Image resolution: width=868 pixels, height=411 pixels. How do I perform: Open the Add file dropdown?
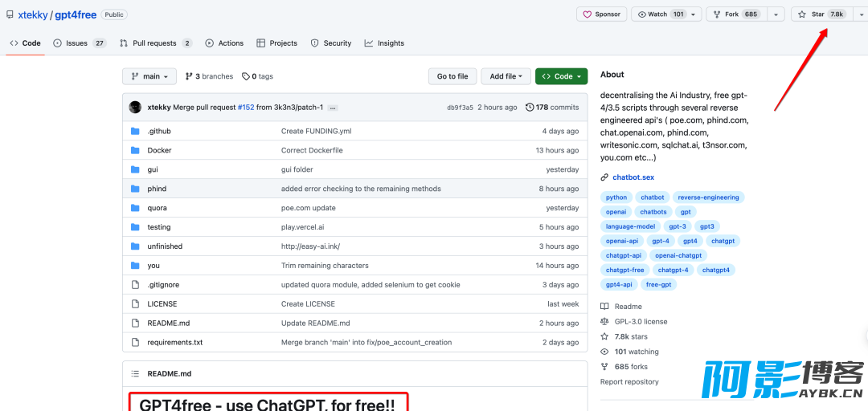coord(506,76)
